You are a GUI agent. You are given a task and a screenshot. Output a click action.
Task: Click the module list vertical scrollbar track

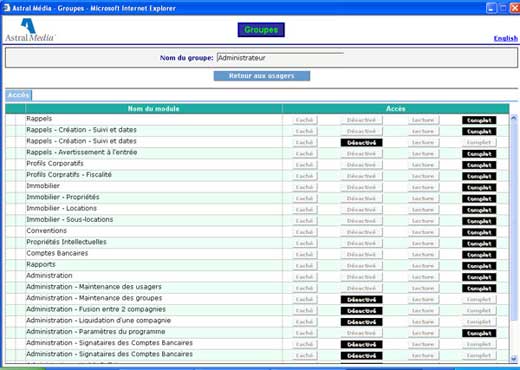[x=514, y=238]
